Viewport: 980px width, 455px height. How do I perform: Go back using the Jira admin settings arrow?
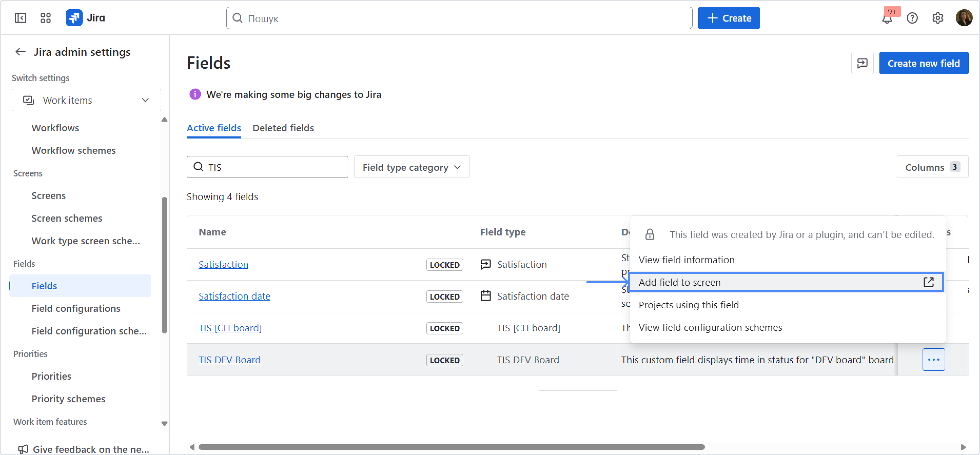[x=20, y=52]
